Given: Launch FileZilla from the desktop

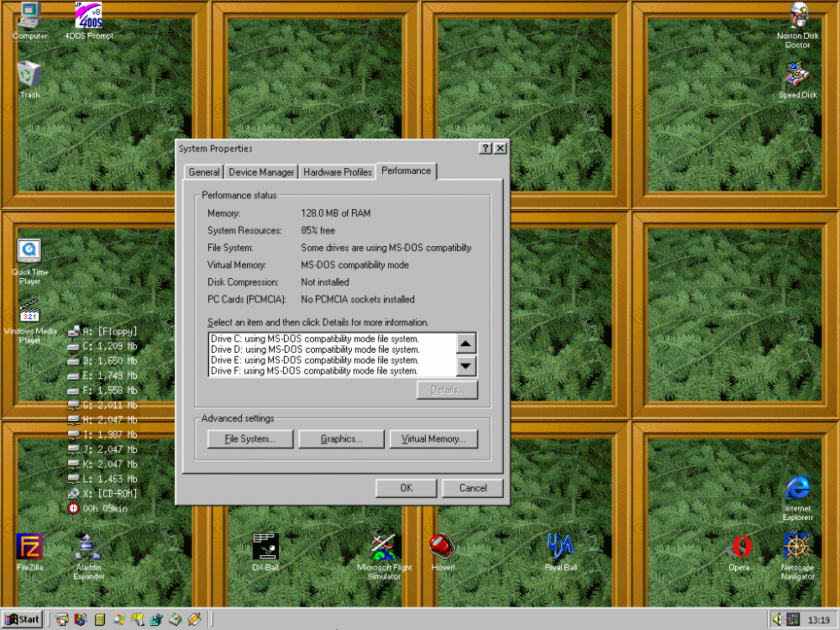Looking at the screenshot, I should tap(29, 547).
